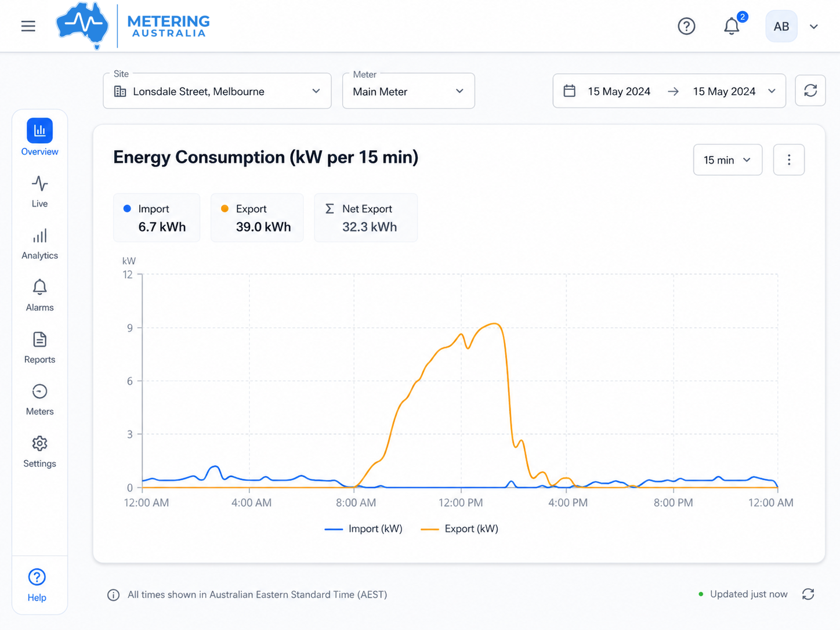The height and width of the screenshot is (630, 840).
Task: Click the Updated just now status
Action: point(743,594)
